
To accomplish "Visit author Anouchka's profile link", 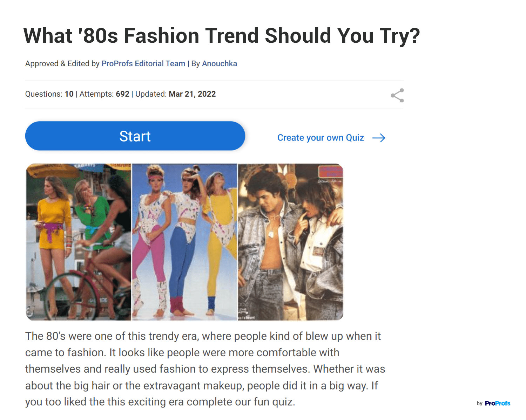I will pos(219,63).
